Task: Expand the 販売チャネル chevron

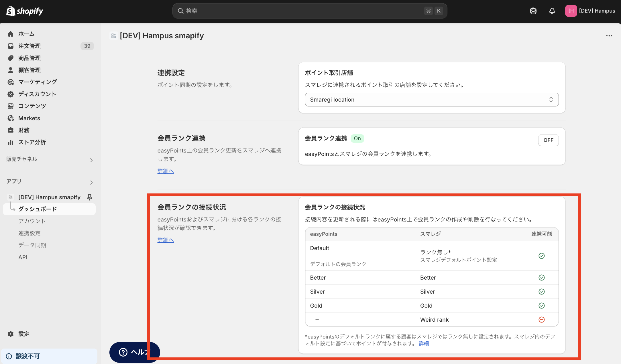Action: click(91, 160)
